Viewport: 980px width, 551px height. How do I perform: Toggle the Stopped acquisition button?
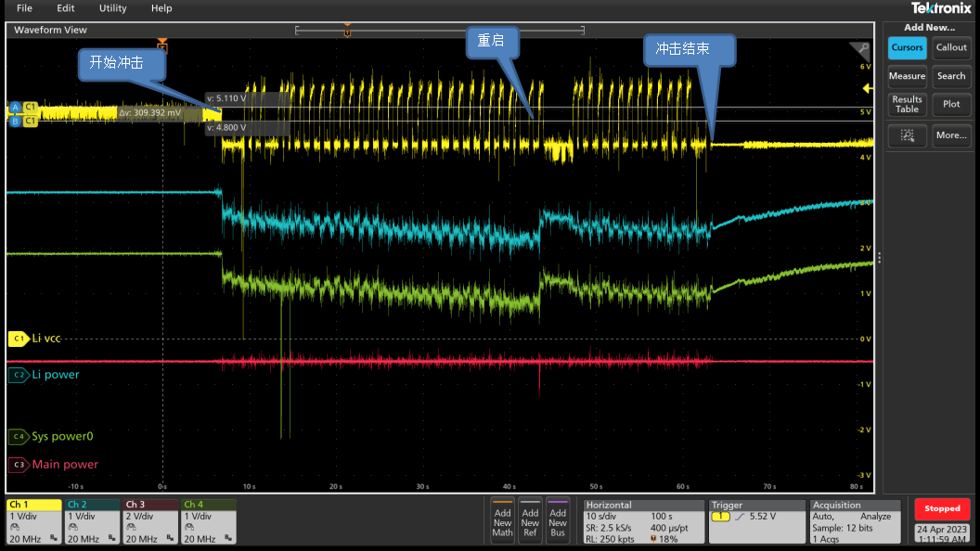[x=942, y=508]
